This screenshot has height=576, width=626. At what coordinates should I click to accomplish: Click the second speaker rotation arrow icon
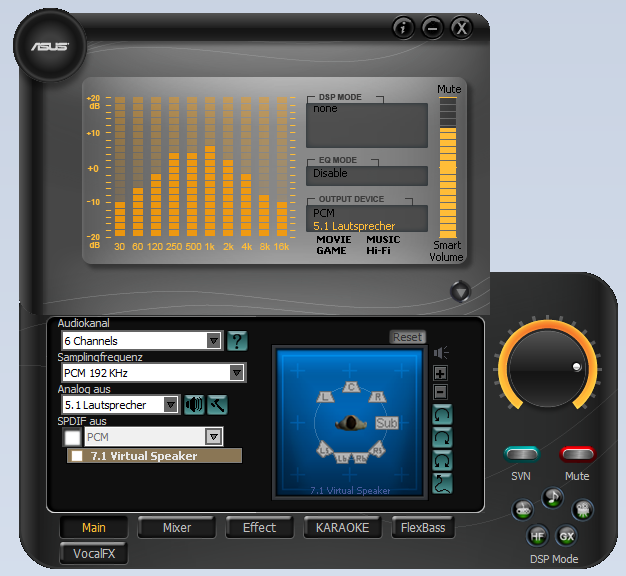tap(442, 438)
